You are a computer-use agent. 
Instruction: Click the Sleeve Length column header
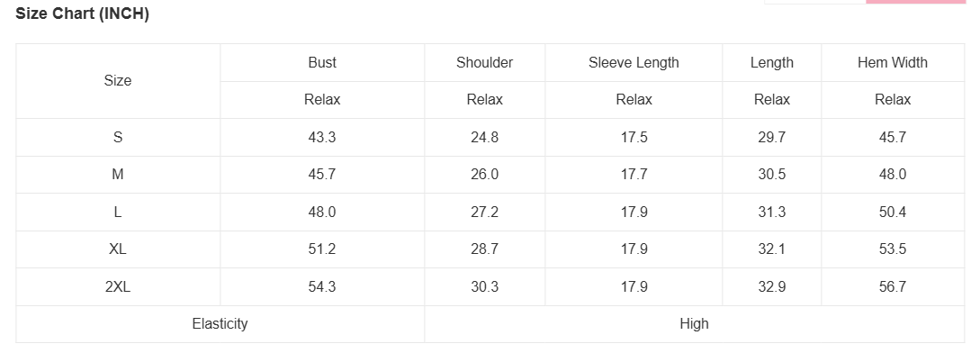coord(634,62)
